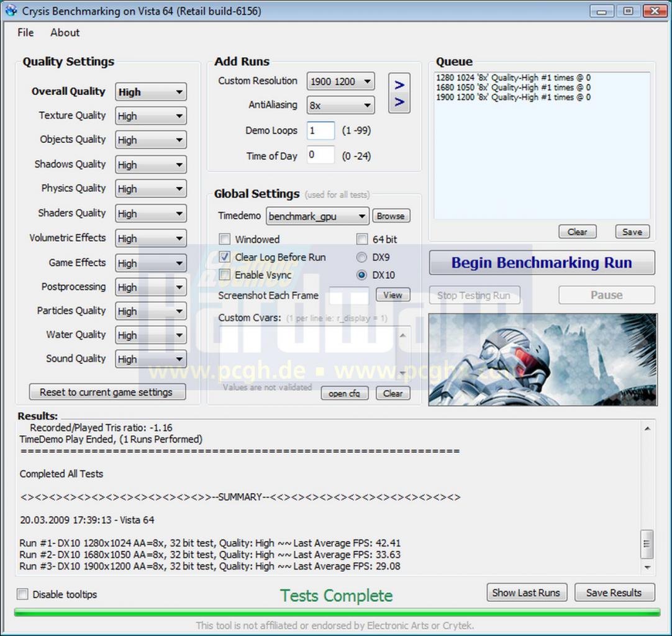Open the Shadows Quality dropdown
The image size is (672, 636).
pos(150,165)
